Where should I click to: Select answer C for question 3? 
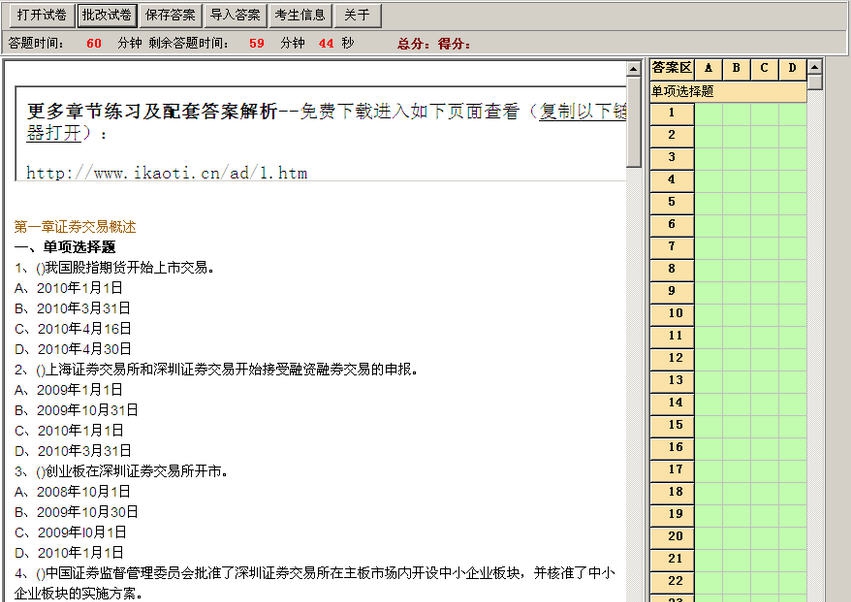(x=765, y=157)
